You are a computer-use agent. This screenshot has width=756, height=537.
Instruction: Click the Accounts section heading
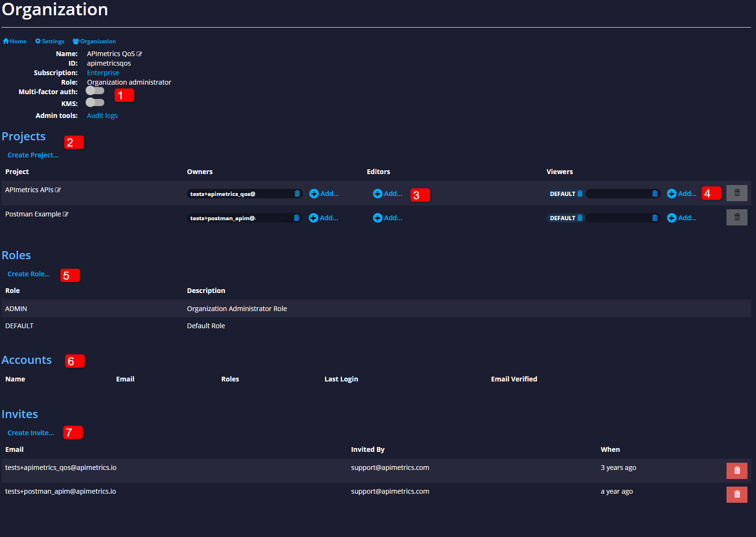pos(27,360)
